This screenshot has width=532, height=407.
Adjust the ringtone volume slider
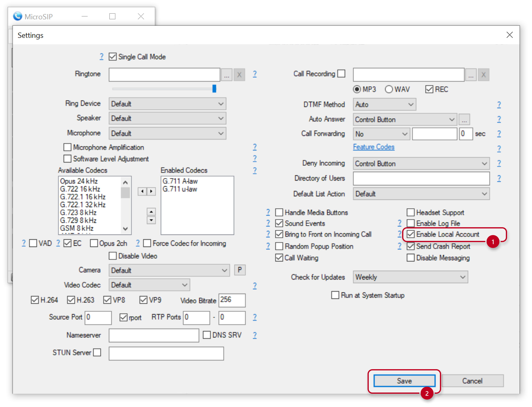click(214, 89)
